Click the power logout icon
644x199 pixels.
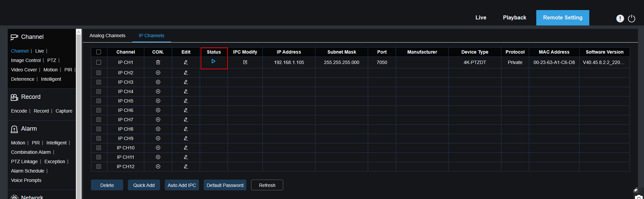click(x=632, y=18)
